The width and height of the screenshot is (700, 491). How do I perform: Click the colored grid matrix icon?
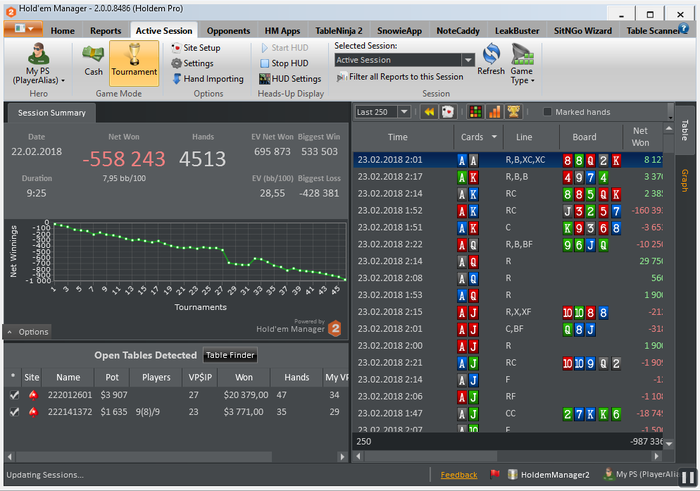pos(475,112)
